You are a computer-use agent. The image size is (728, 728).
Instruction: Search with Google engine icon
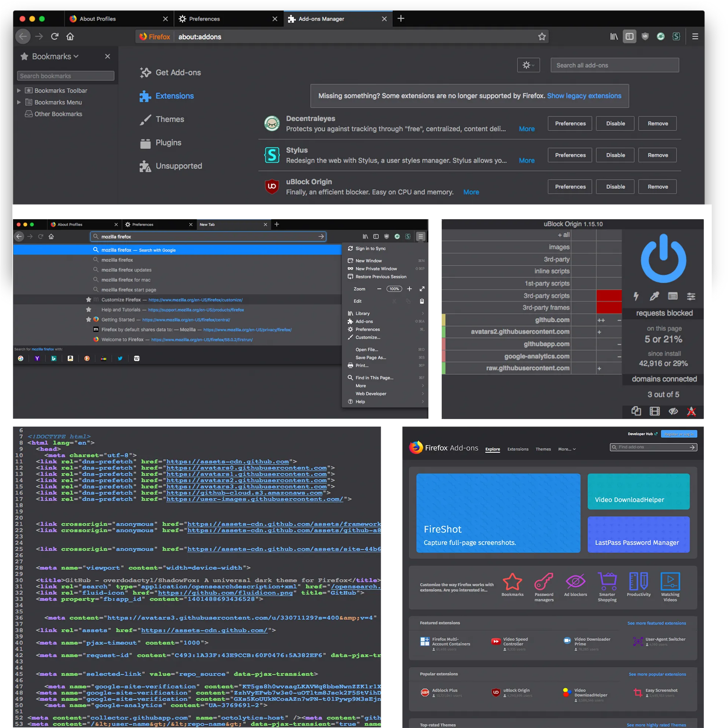click(x=20, y=358)
